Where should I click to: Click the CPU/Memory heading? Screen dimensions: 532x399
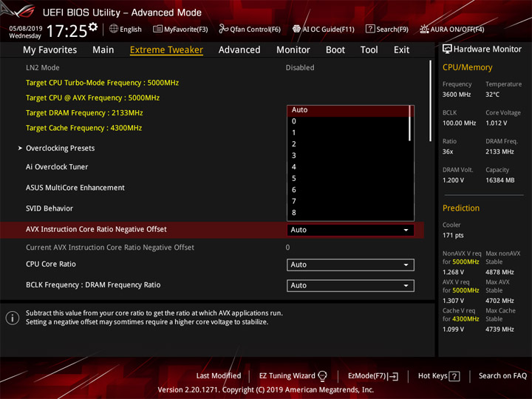[x=468, y=67]
